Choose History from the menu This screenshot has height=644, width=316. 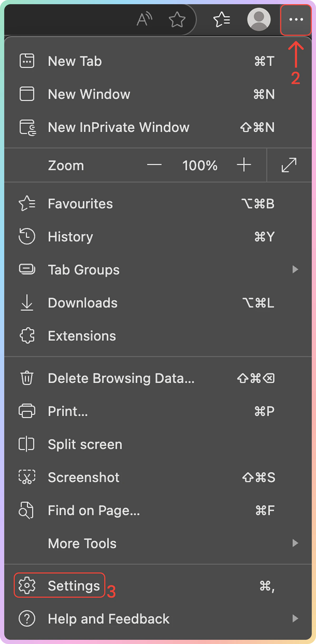pos(71,237)
